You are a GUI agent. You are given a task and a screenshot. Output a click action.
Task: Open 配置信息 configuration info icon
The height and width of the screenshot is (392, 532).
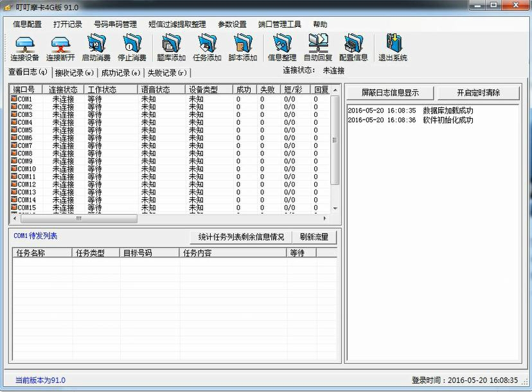353,48
